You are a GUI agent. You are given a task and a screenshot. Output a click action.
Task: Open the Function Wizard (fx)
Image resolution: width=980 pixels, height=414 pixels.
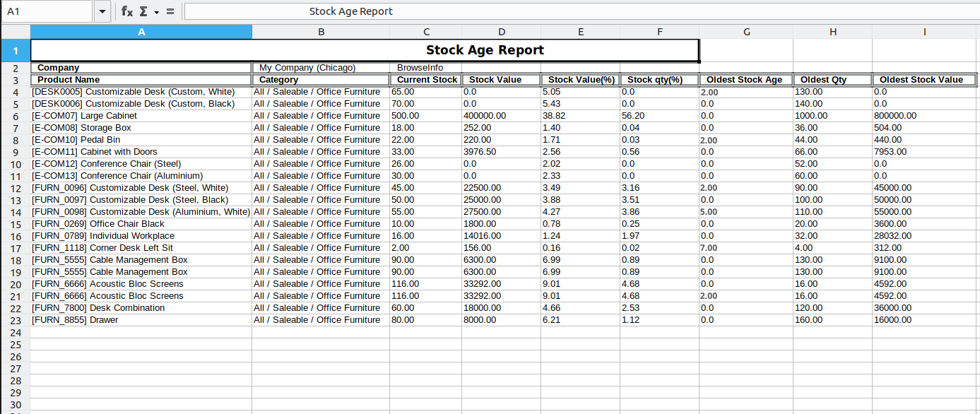pos(127,11)
